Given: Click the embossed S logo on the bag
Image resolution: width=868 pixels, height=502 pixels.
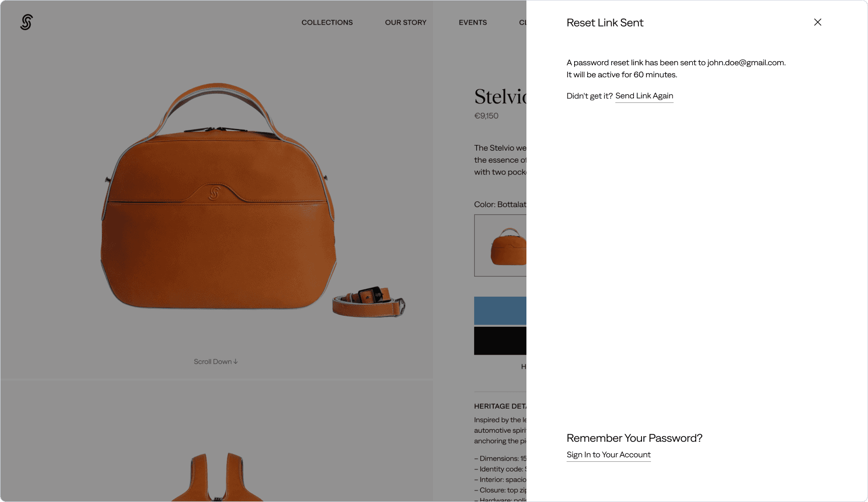Looking at the screenshot, I should 214,192.
